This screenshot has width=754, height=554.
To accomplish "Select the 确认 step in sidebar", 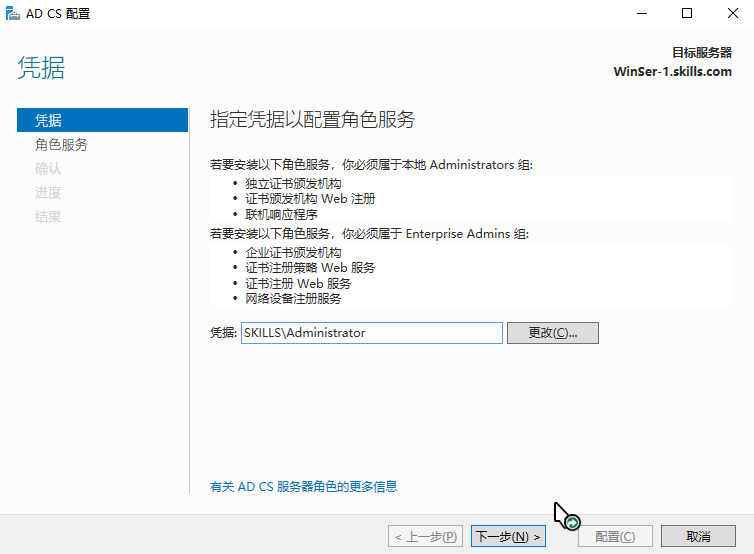I will (x=48, y=168).
